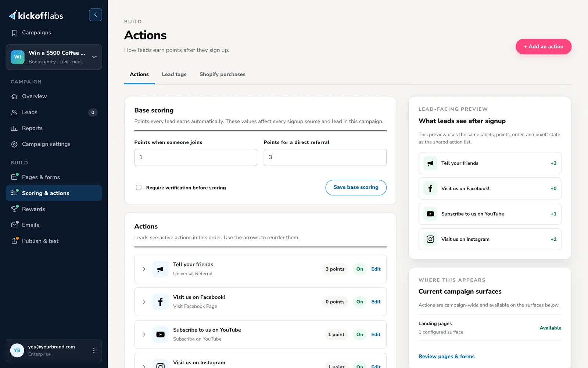Viewport: 588px width, 368px height.
Task: Edit the Visit us on Facebook action
Action: click(x=376, y=302)
